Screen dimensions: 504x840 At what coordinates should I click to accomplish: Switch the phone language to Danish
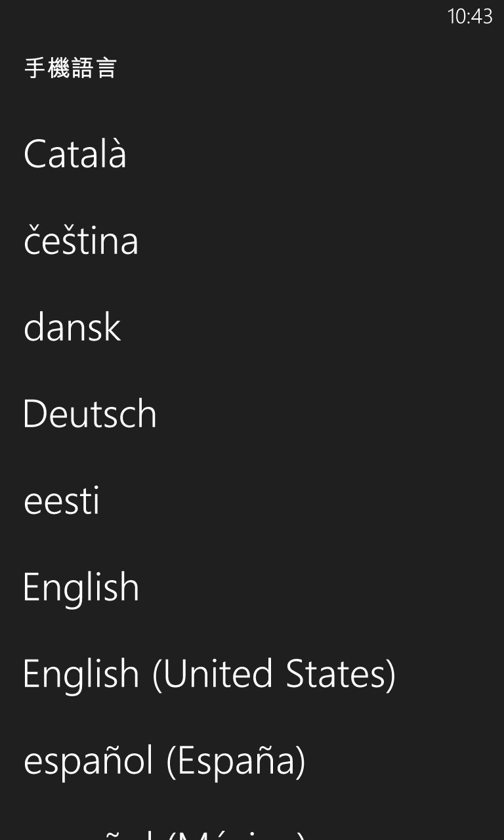(72, 327)
